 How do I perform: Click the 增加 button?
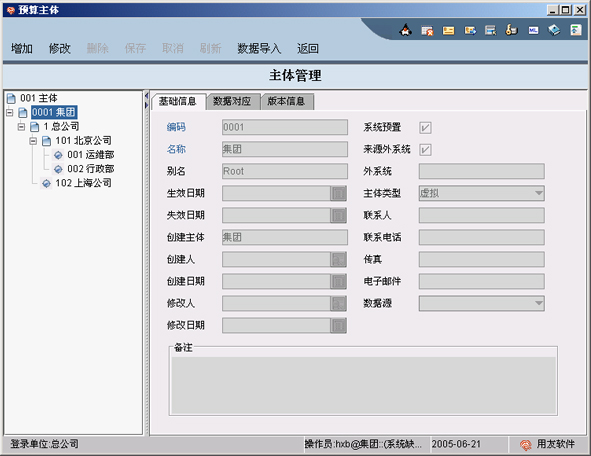[x=21, y=49]
